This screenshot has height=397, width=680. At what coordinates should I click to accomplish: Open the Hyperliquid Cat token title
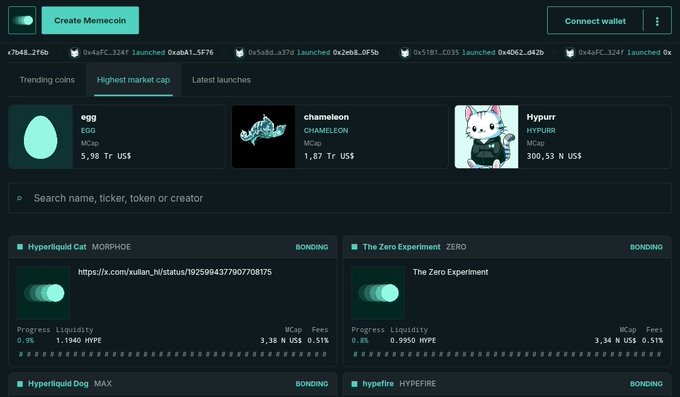point(57,247)
